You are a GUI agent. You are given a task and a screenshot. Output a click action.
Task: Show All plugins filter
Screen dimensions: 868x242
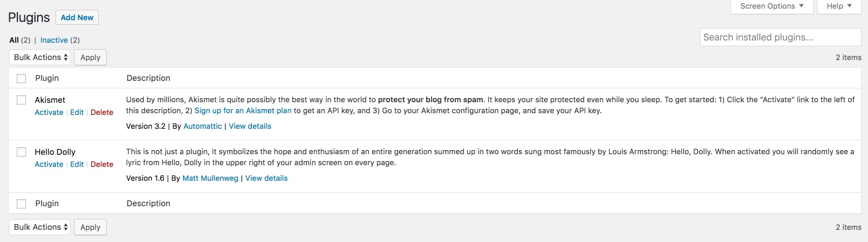[14, 40]
